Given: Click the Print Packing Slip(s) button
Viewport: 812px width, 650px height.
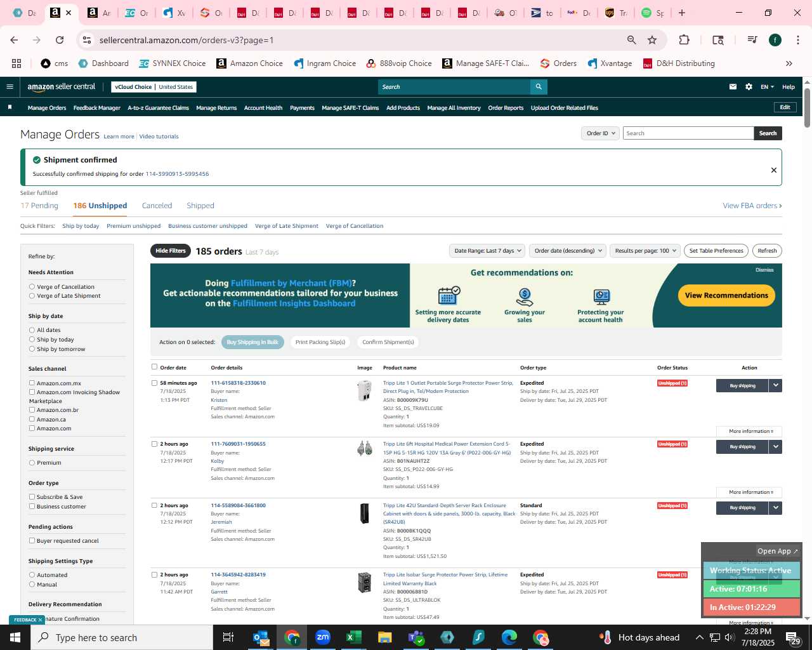Looking at the screenshot, I should click(320, 342).
